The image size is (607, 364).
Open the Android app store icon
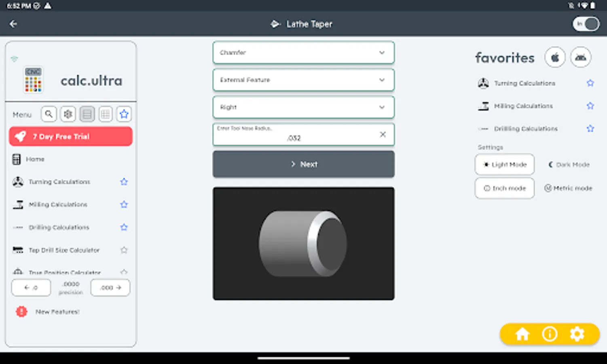coord(581,57)
